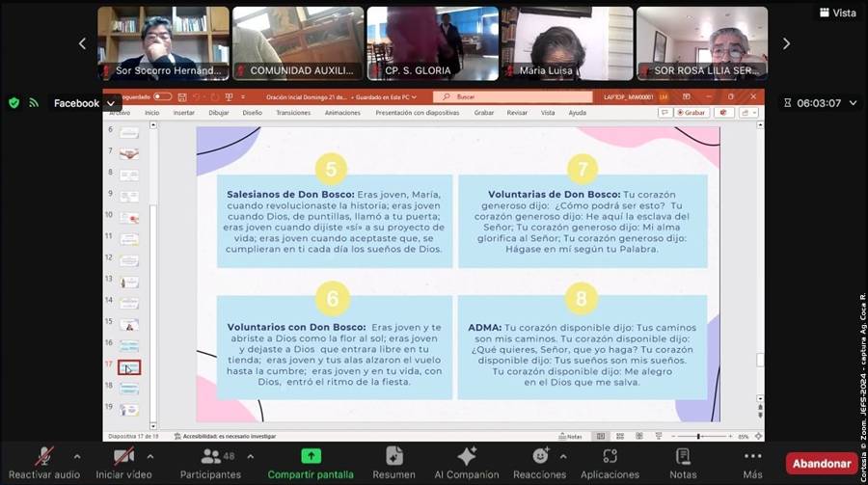Viewport: 868px width, 485px height.
Task: Open the Más options menu
Action: pyautogui.click(x=752, y=463)
